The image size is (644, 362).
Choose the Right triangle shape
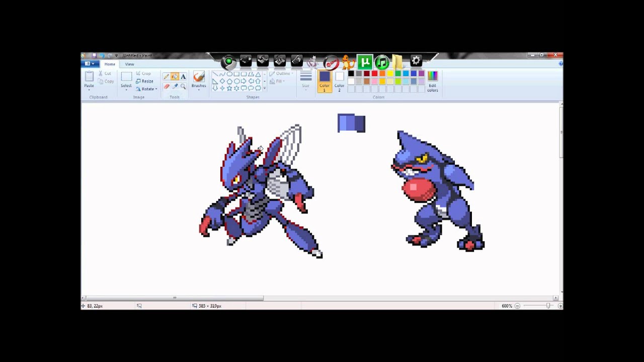(x=215, y=81)
